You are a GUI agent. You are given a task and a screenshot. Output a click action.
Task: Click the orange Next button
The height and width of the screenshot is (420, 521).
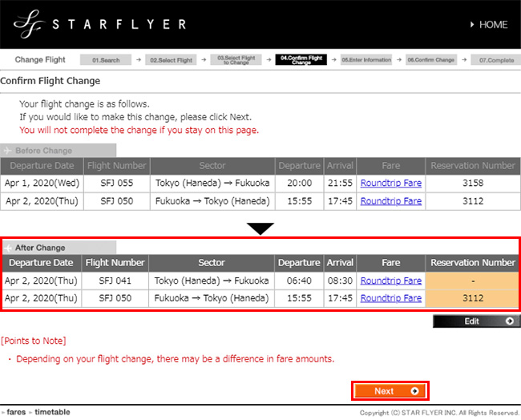(390, 391)
